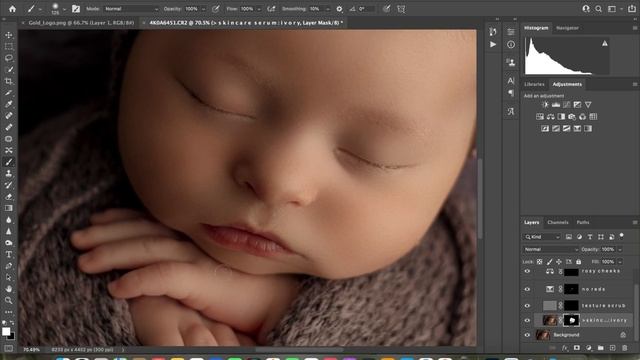
Task: Open the History panel icon
Action: point(493,32)
